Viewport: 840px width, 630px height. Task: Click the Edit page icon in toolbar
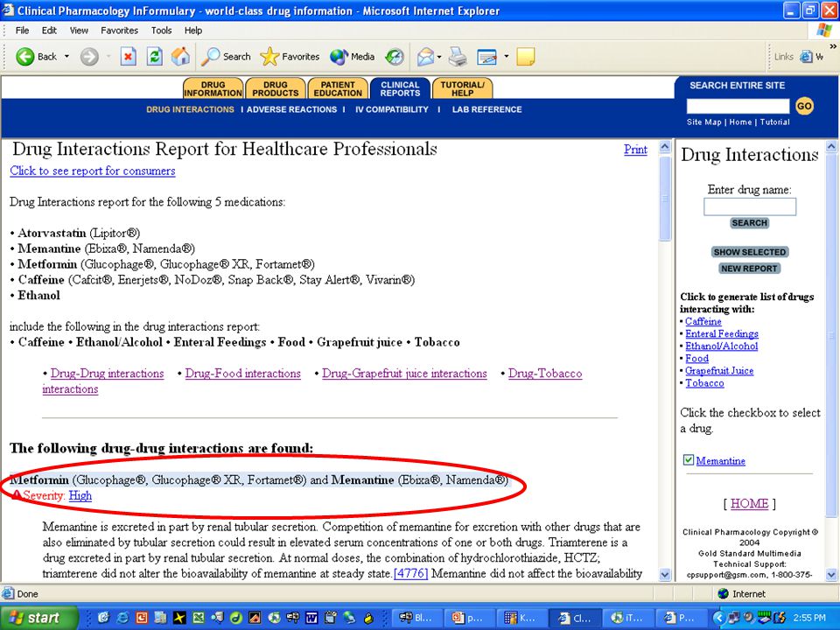(486, 56)
